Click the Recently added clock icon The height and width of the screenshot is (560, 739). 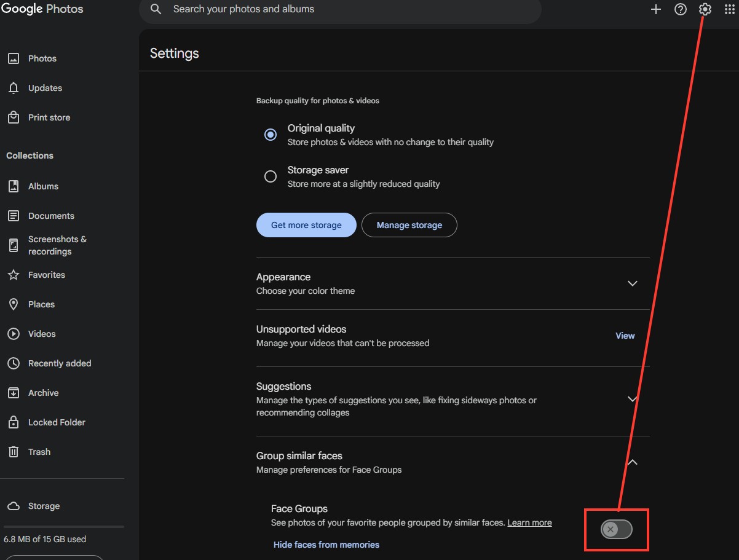pyautogui.click(x=14, y=363)
